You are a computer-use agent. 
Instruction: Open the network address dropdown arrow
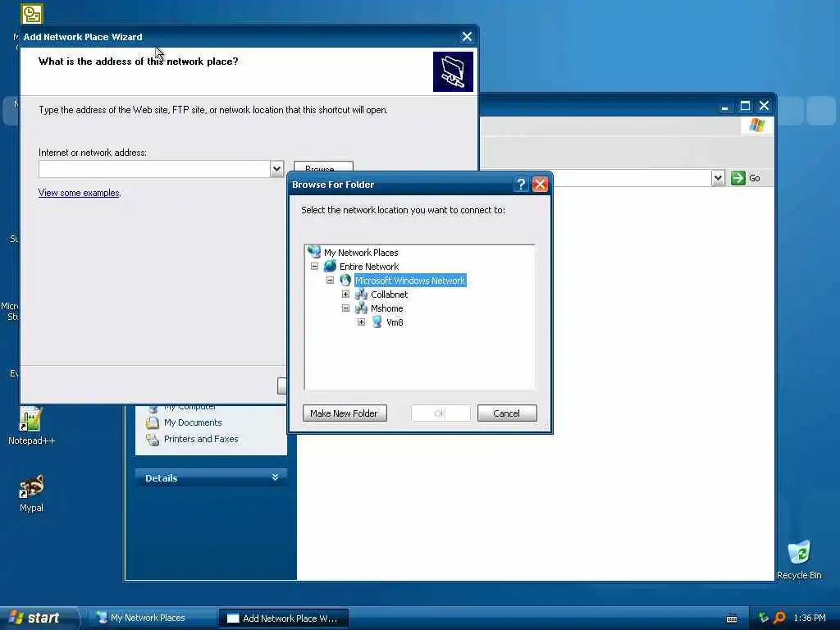coord(276,169)
